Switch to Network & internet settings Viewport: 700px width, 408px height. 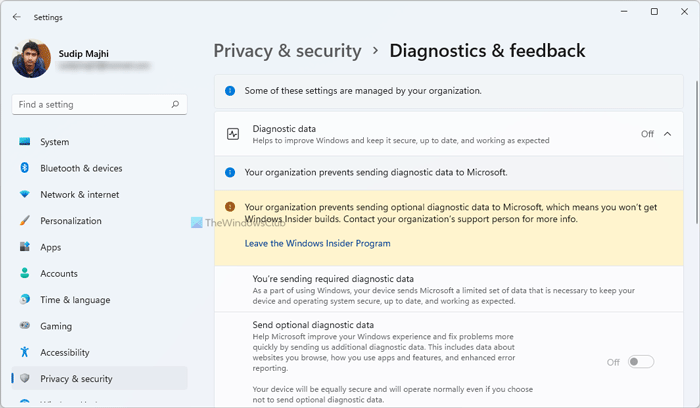coord(99,194)
